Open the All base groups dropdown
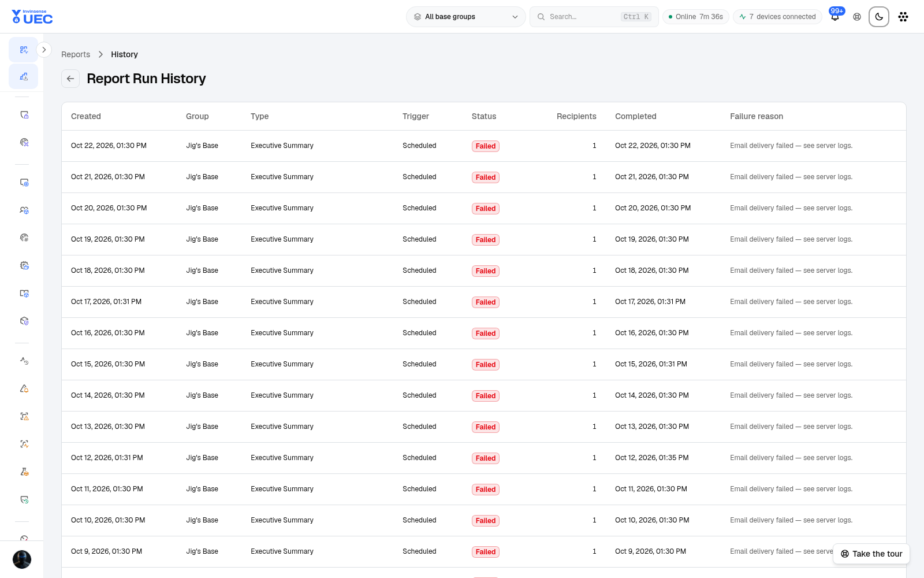This screenshot has width=924, height=578. [x=465, y=17]
